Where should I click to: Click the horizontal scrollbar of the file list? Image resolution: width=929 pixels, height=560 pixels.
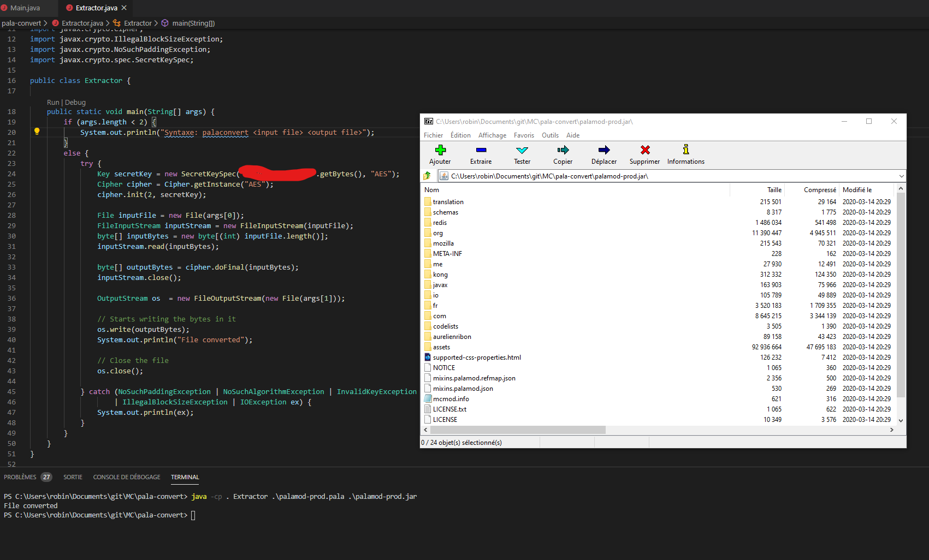click(x=518, y=430)
